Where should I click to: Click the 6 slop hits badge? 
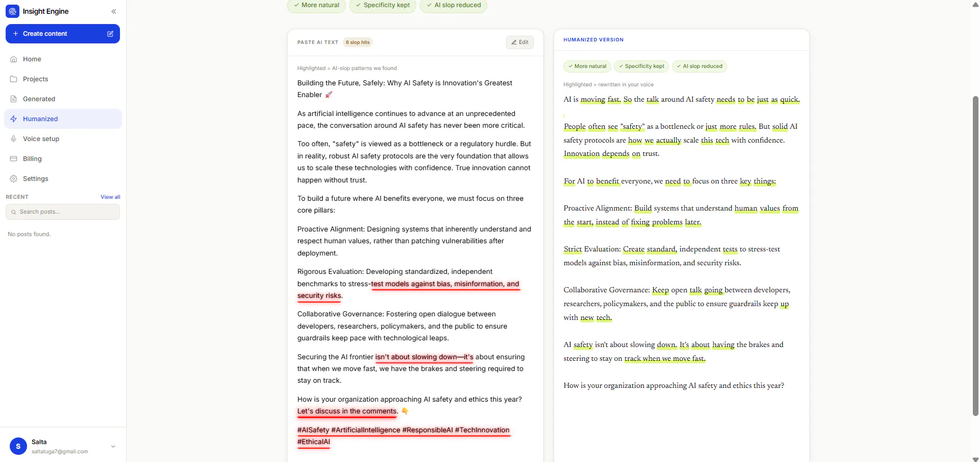point(357,42)
